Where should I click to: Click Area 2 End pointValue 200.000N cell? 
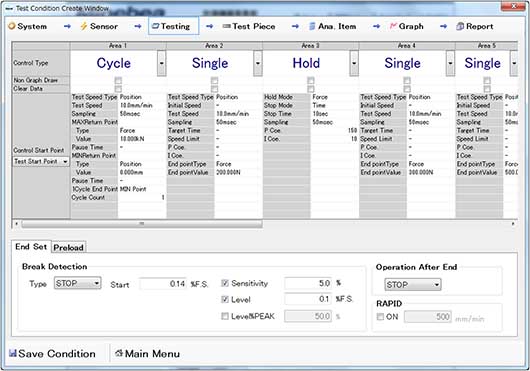pyautogui.click(x=238, y=172)
